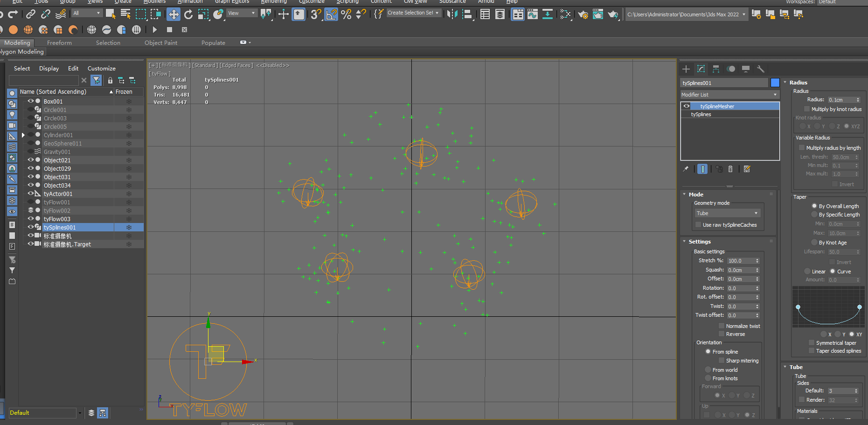Viewport: 868px width, 425px height.
Task: Open scene explorer Select menu
Action: pyautogui.click(x=22, y=68)
